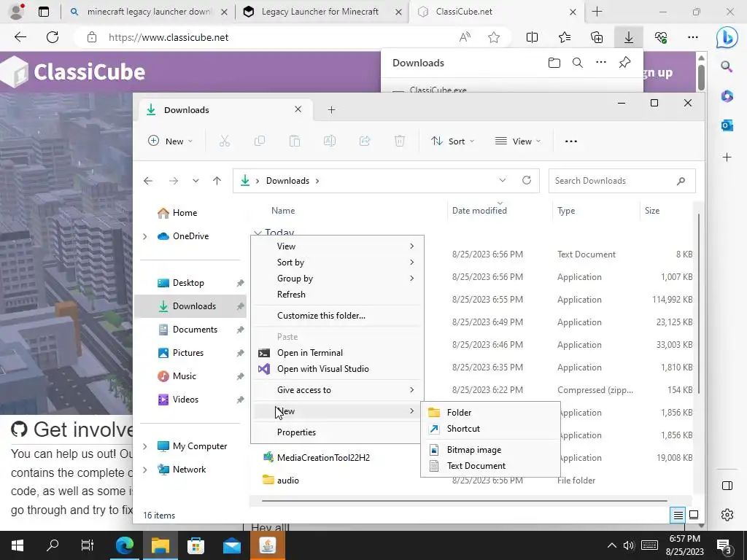Open the View dropdown in Explorer toolbar

[518, 141]
